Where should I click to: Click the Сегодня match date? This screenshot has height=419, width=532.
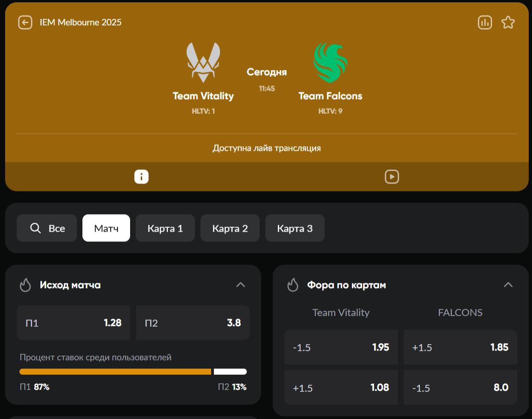click(x=267, y=72)
